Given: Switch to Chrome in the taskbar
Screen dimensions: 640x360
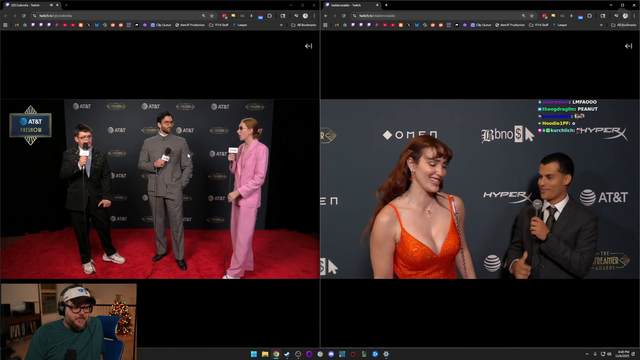Looking at the screenshot, I should [x=276, y=354].
